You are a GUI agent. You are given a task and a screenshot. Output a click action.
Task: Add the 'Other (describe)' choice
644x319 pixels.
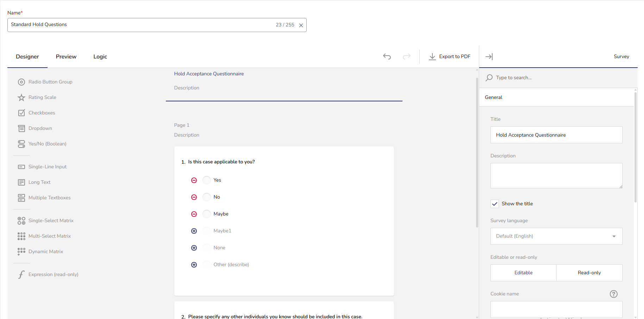[x=194, y=265]
